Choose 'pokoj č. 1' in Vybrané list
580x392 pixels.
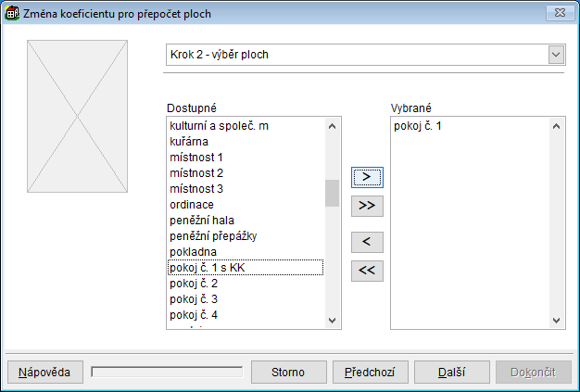[417, 125]
